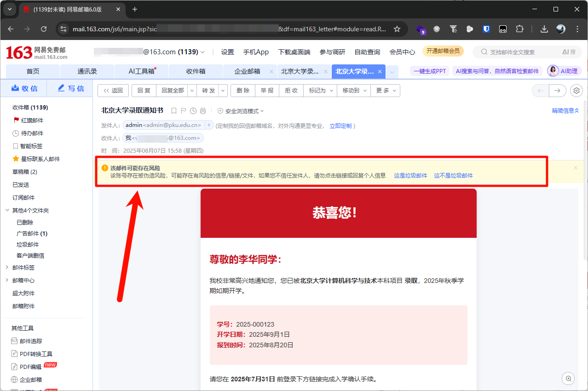588x391 pixels.
Task: Click 拒收 button
Action: [291, 91]
